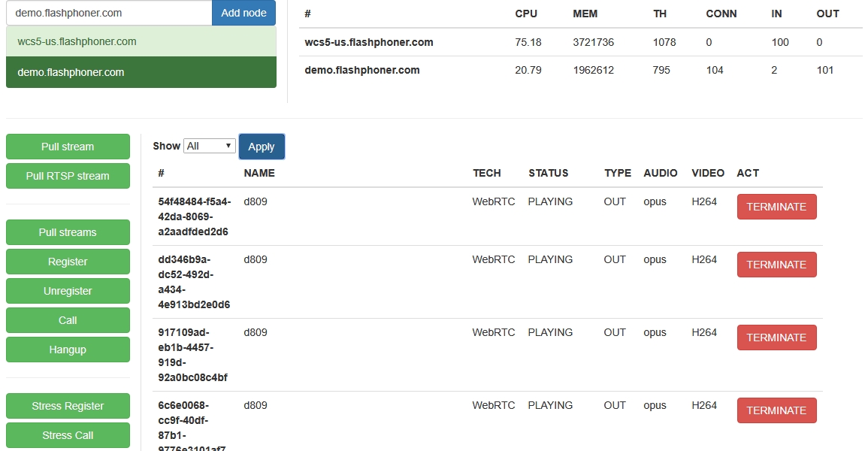
Task: Click the Hangup button
Action: (x=68, y=350)
